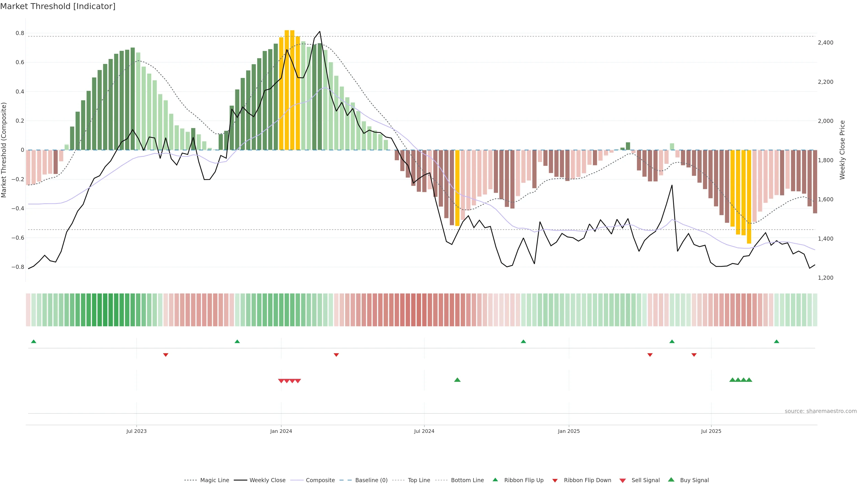Click the Sell Signal legend marker
The width and height of the screenshot is (868, 488).
[x=623, y=480]
